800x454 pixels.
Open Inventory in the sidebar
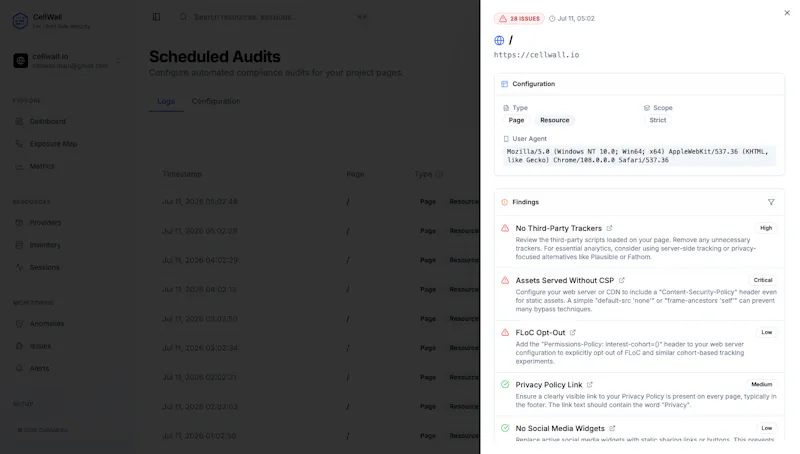(x=45, y=245)
